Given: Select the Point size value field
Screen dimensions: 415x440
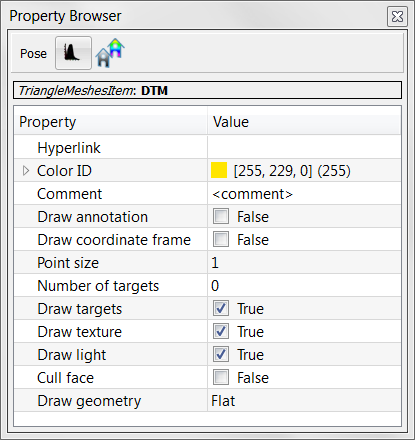Looking at the screenshot, I should coord(304,263).
